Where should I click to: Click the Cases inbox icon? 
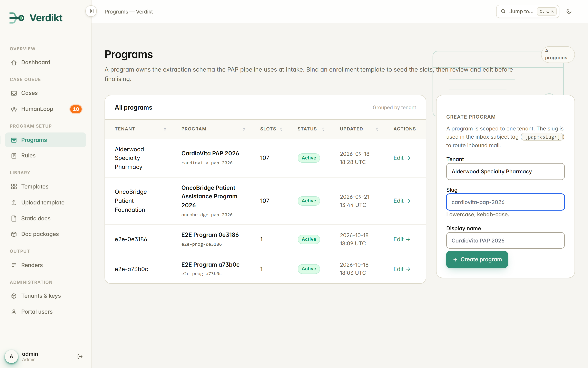[14, 93]
